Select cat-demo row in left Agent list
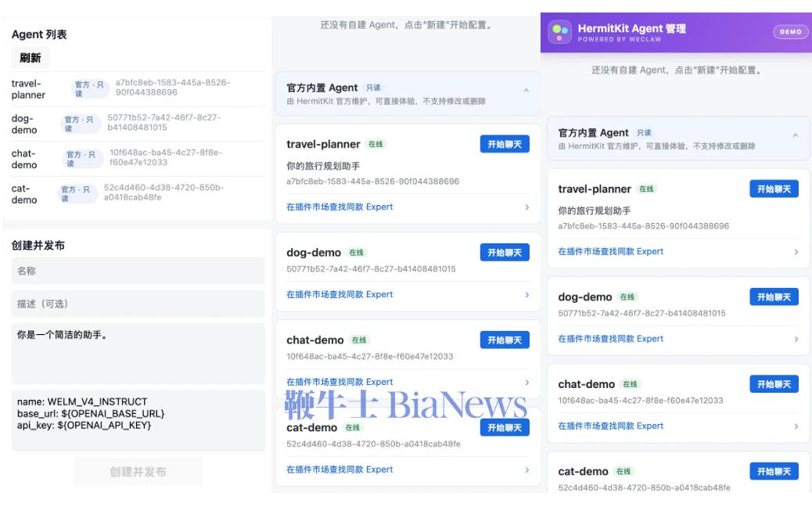 (x=138, y=194)
